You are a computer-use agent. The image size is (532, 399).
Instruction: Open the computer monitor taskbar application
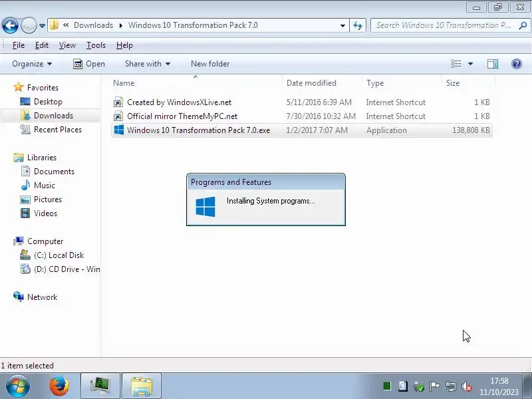pos(100,386)
